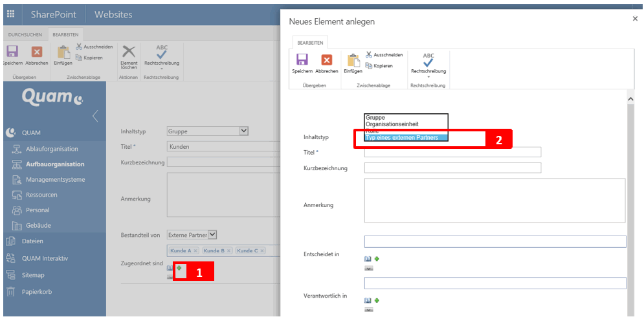Switch to the DURCHSUCHEN ribbon tab
644x319 pixels.
tap(25, 34)
